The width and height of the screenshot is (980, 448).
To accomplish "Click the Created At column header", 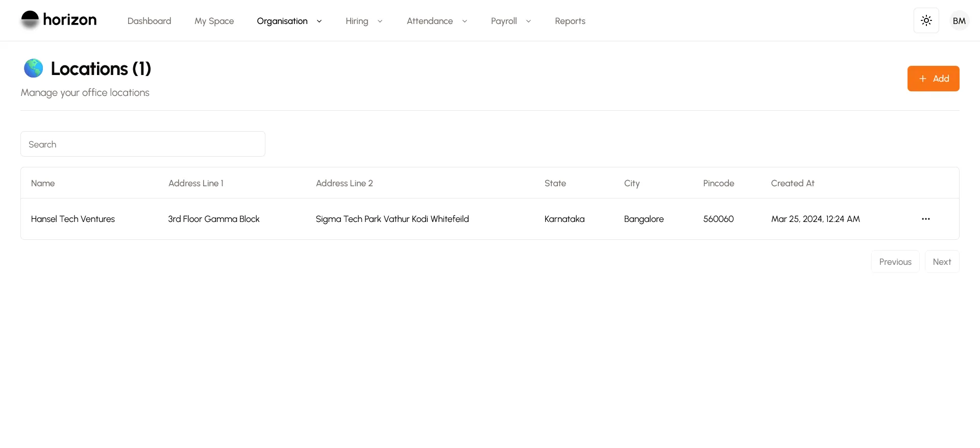I will [x=793, y=183].
